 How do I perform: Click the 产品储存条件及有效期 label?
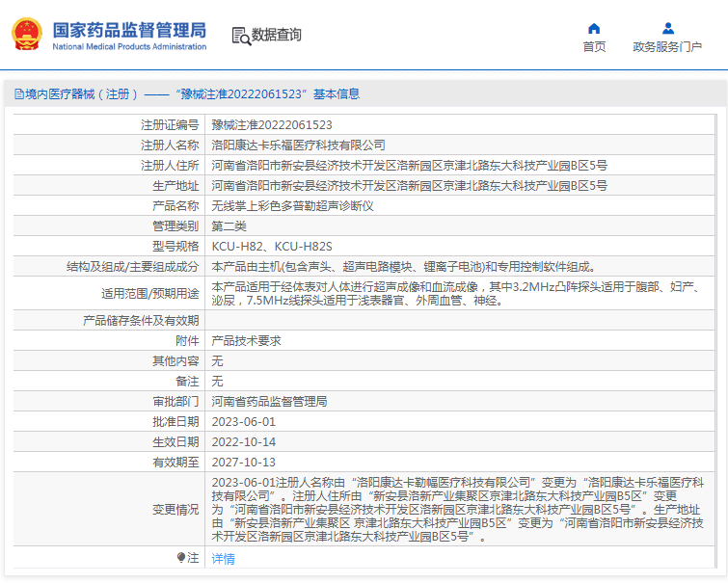click(x=141, y=320)
